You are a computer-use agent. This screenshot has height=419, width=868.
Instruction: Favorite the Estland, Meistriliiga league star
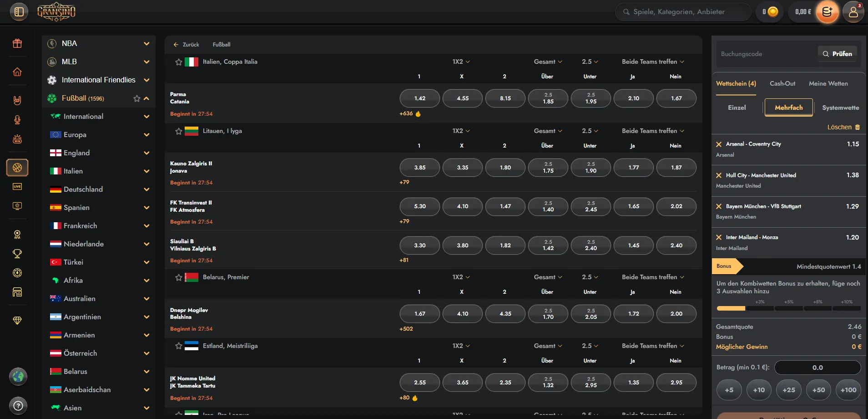pyautogui.click(x=179, y=346)
